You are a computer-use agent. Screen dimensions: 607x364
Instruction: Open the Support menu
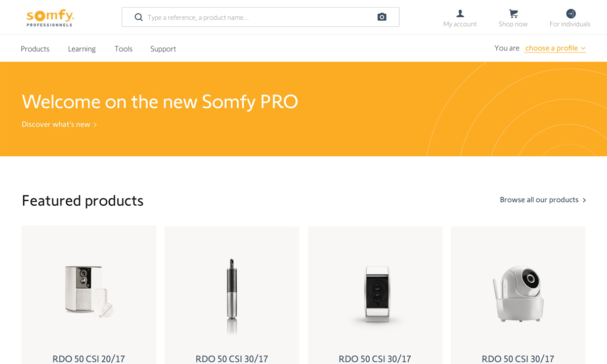[x=163, y=49]
